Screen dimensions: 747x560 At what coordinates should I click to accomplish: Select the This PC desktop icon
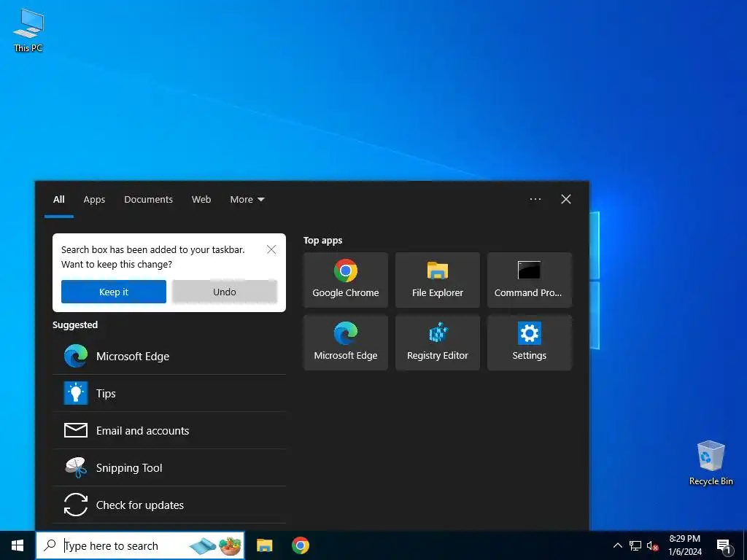coord(28,30)
